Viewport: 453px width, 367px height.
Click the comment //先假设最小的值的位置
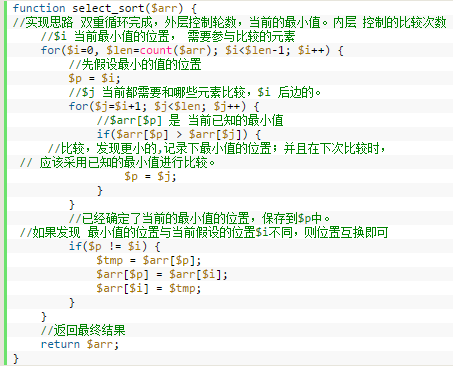tap(135, 64)
